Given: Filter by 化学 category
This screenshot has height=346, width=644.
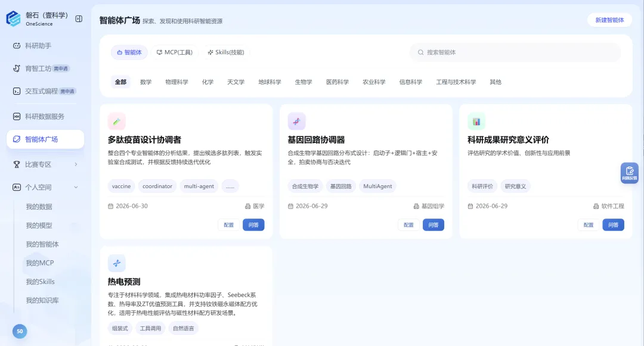Looking at the screenshot, I should tap(208, 82).
